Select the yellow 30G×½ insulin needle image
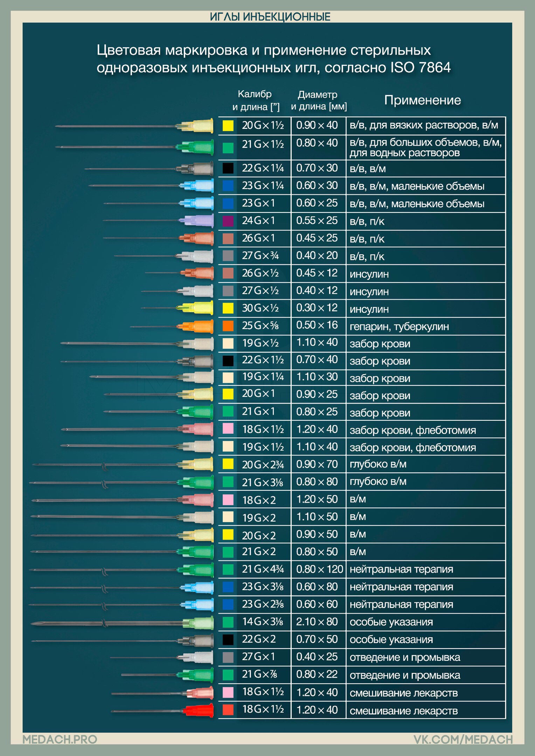 pyautogui.click(x=177, y=308)
